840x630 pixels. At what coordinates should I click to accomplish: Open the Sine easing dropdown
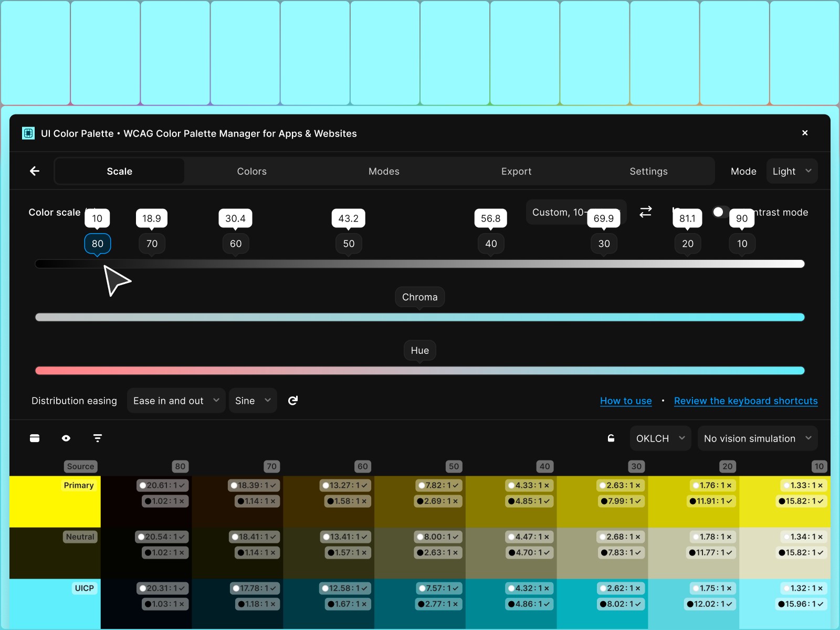pyautogui.click(x=253, y=400)
